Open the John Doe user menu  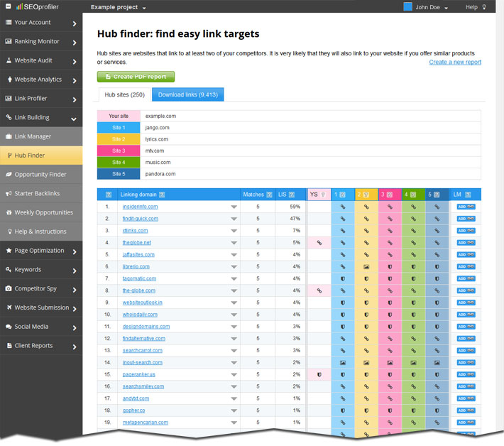(432, 7)
